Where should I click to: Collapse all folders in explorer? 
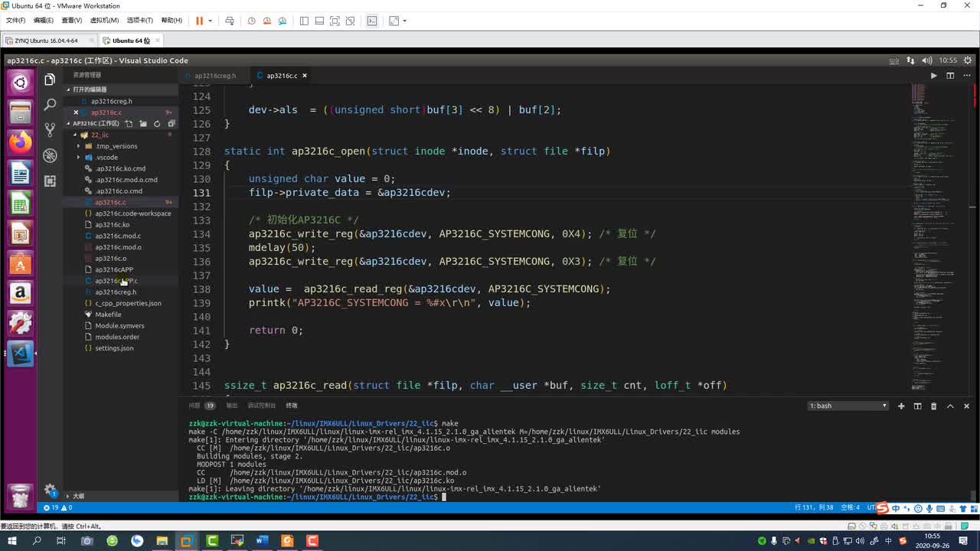[x=171, y=123]
